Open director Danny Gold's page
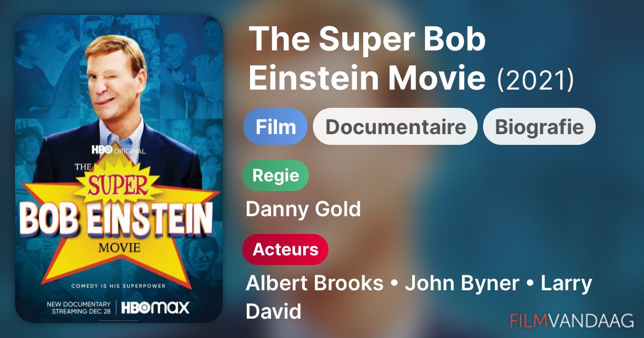The width and height of the screenshot is (644, 338). (303, 209)
